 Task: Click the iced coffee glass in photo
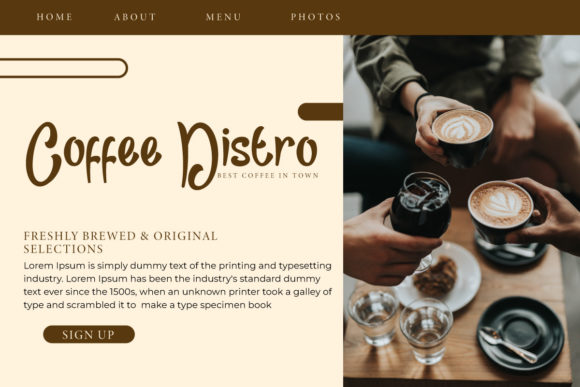pos(421,207)
